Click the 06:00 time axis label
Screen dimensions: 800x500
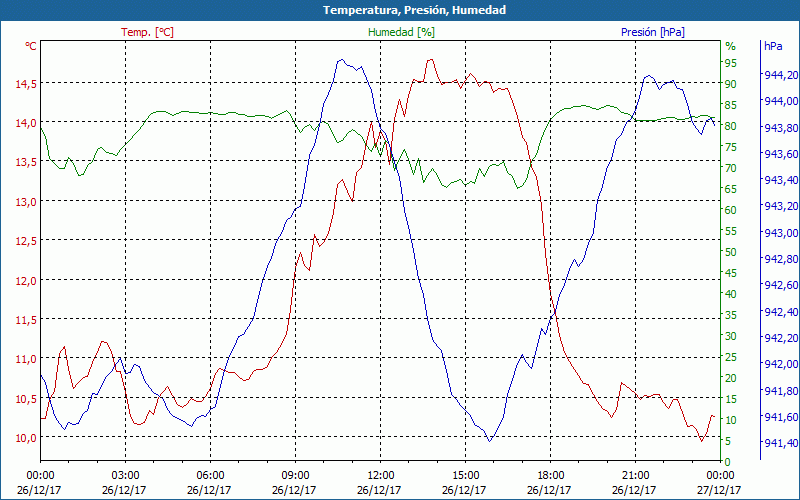[x=210, y=476]
